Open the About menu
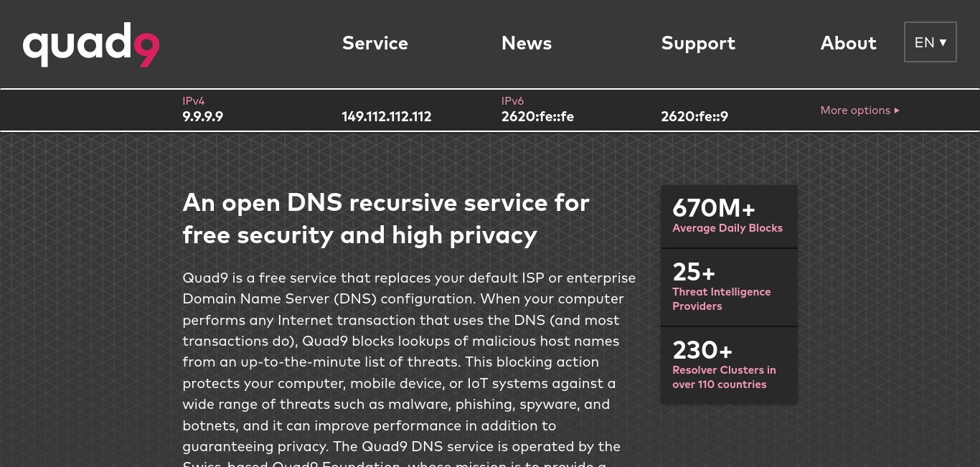 pos(848,43)
